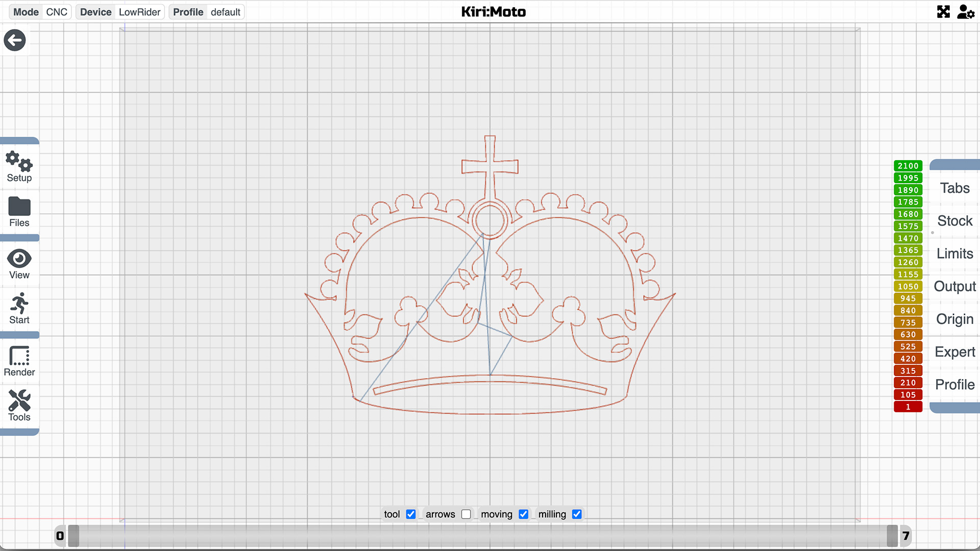Toggle the tool checkbox on
The height and width of the screenshot is (551, 980).
click(x=410, y=514)
